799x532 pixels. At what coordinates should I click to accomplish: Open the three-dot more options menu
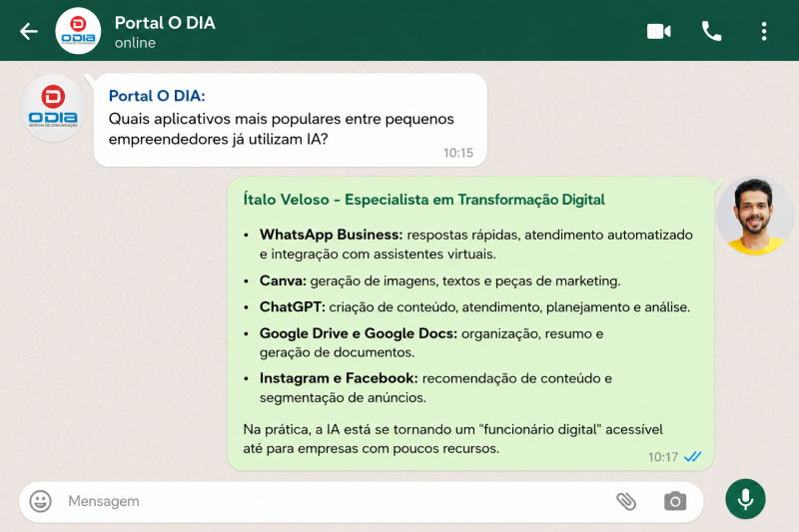click(764, 31)
